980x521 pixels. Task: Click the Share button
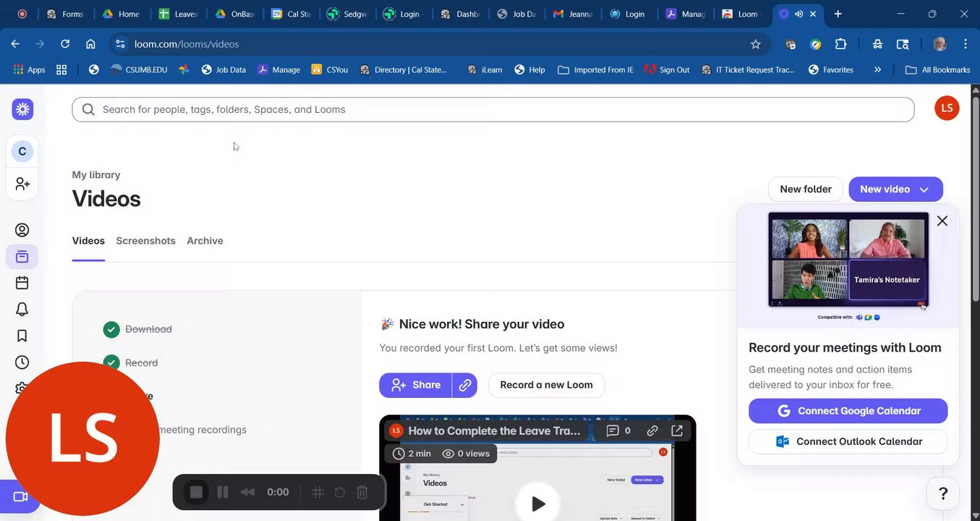point(416,385)
